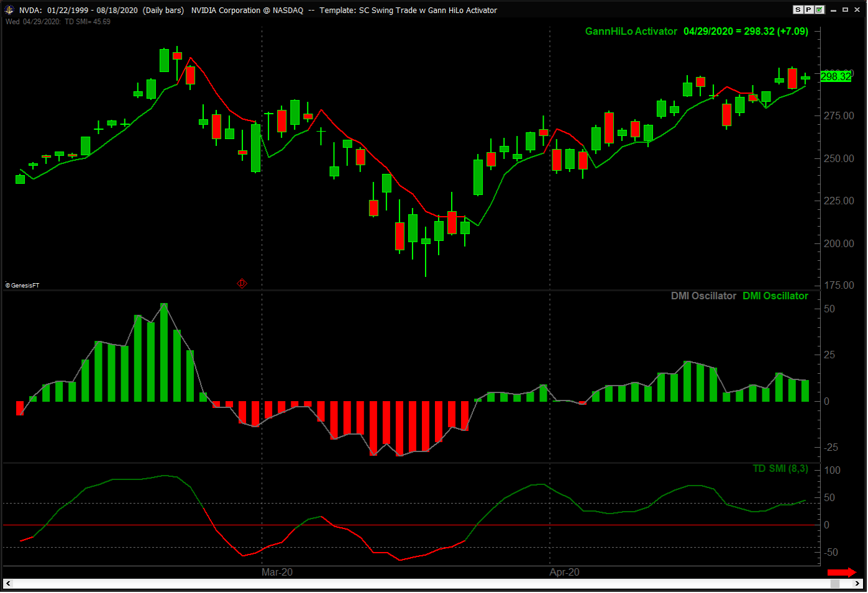The height and width of the screenshot is (593, 868).
Task: Click the Apr-20 date axis label
Action: tap(564, 572)
